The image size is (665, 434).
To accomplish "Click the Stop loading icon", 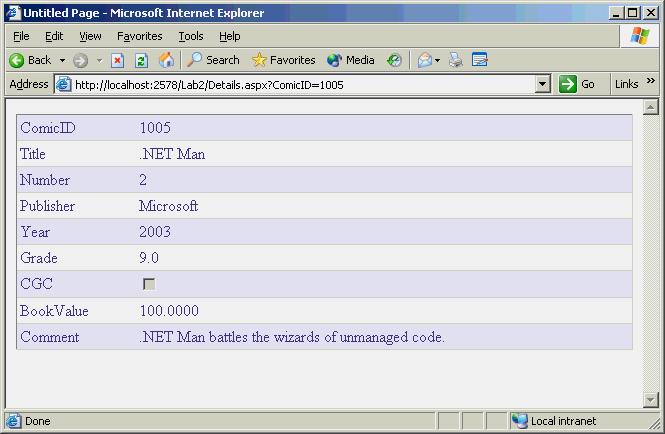I will point(117,61).
